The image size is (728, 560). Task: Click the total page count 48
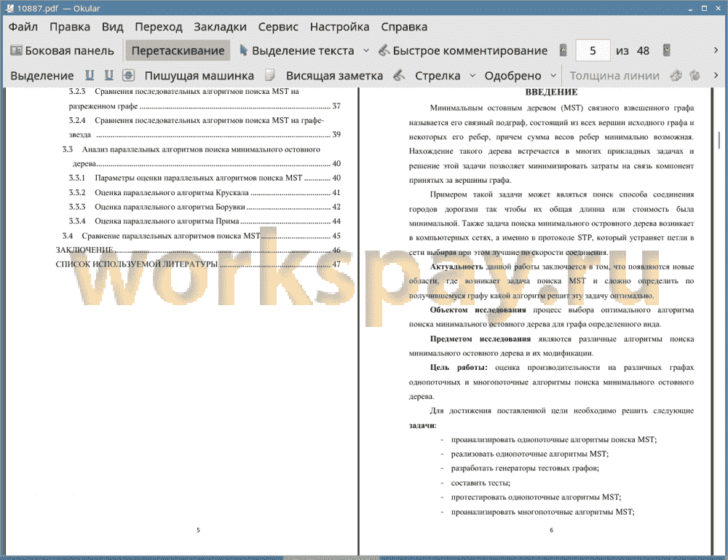643,51
